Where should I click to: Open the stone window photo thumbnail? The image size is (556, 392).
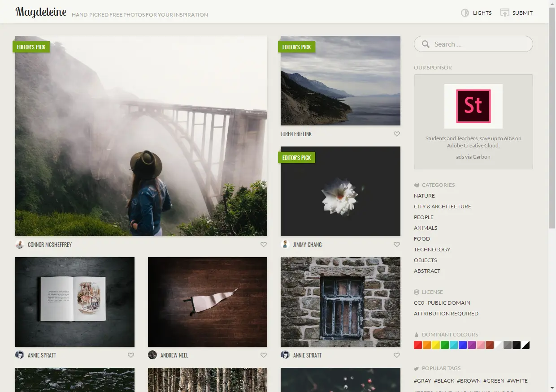click(340, 302)
